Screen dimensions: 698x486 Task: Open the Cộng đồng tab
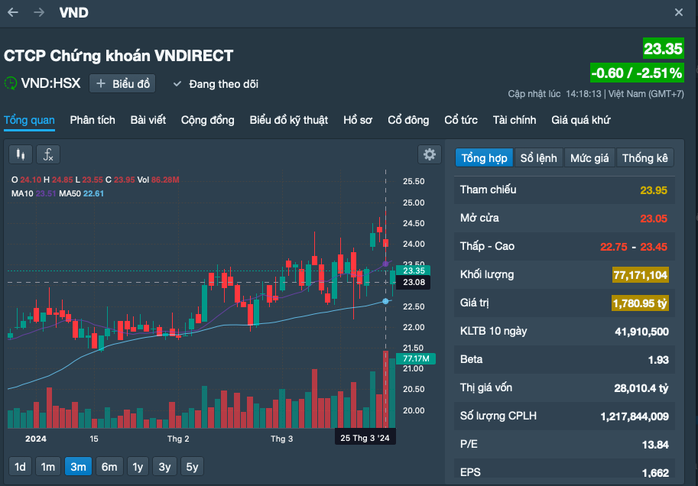207,120
